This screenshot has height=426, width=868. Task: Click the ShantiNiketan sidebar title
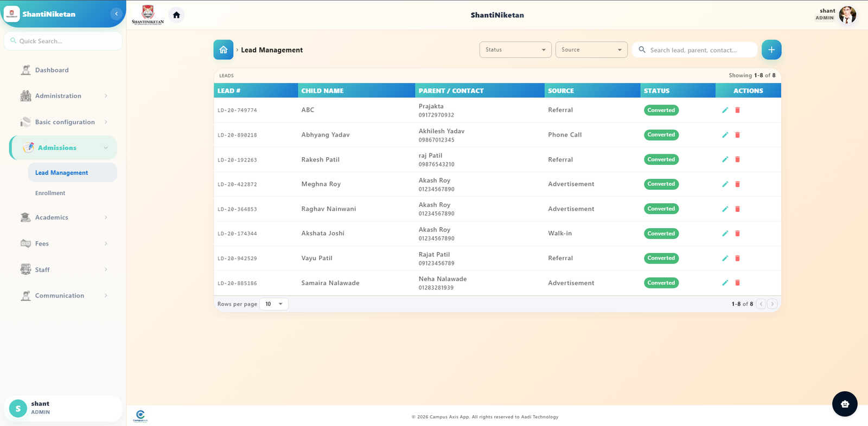(49, 14)
